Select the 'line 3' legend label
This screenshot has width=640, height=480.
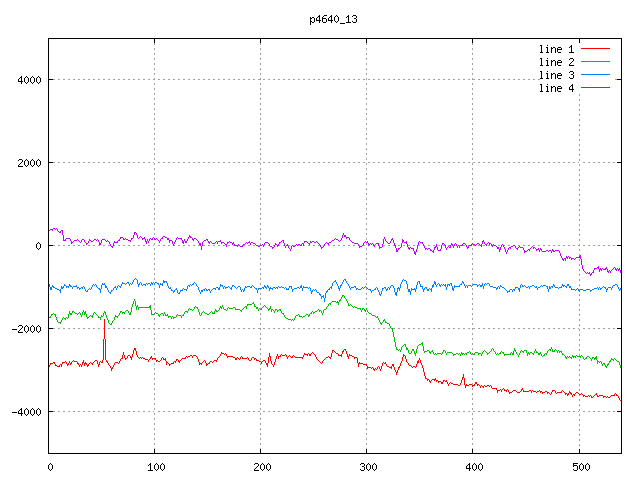click(556, 76)
